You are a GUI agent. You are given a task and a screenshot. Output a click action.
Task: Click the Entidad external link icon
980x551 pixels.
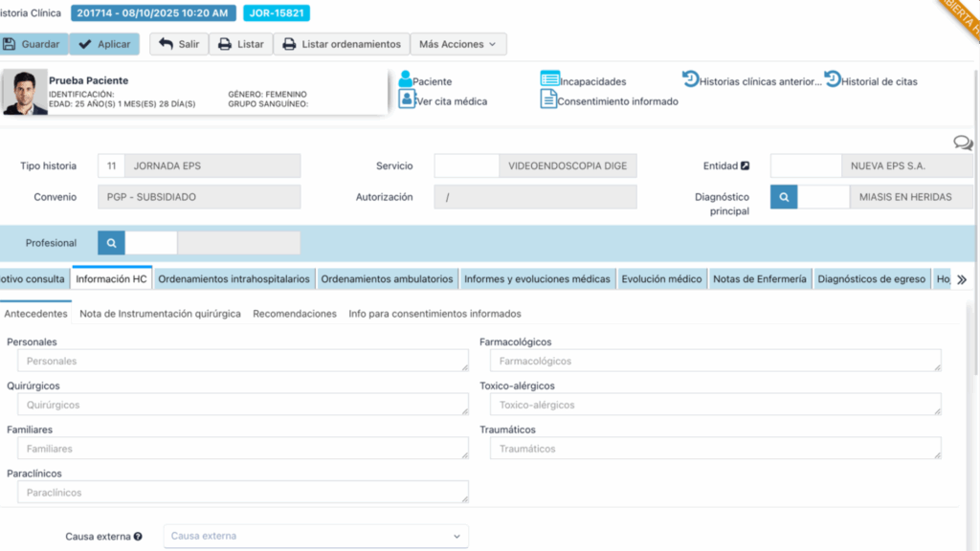pyautogui.click(x=746, y=165)
